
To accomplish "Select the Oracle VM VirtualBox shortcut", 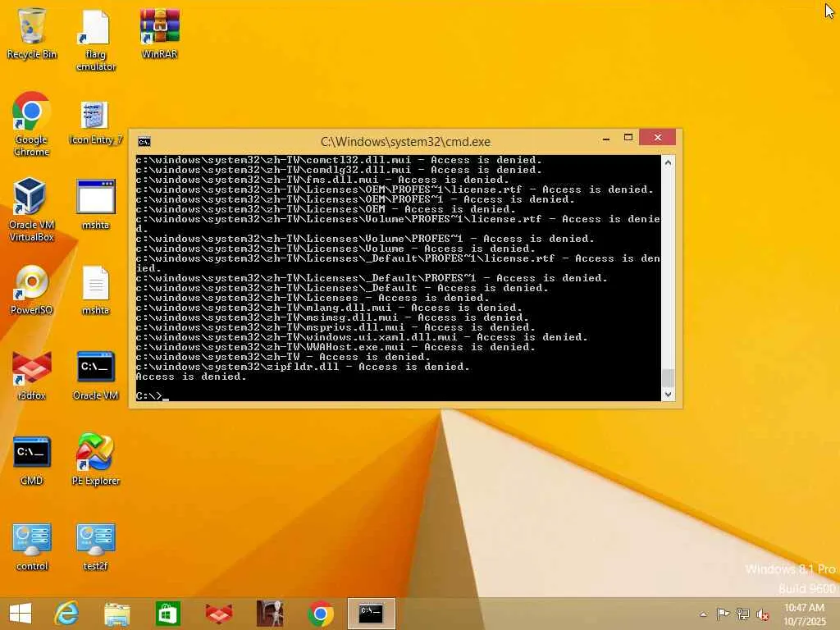I will coord(32,209).
